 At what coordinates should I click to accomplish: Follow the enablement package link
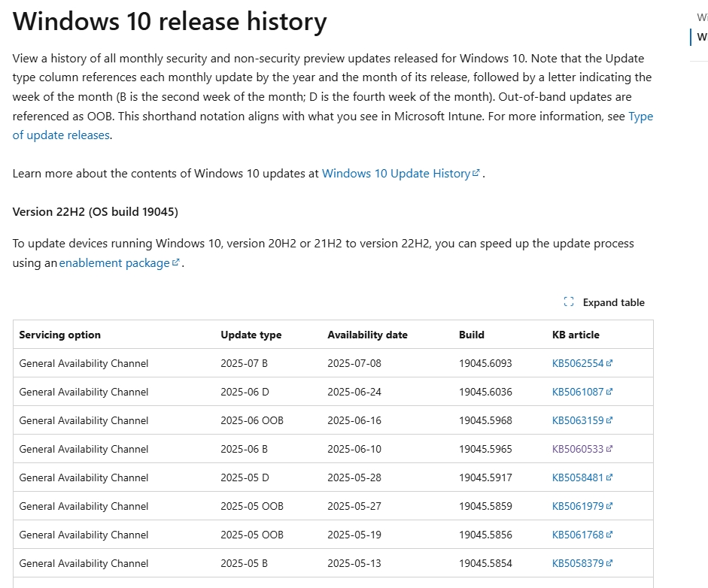(x=119, y=262)
